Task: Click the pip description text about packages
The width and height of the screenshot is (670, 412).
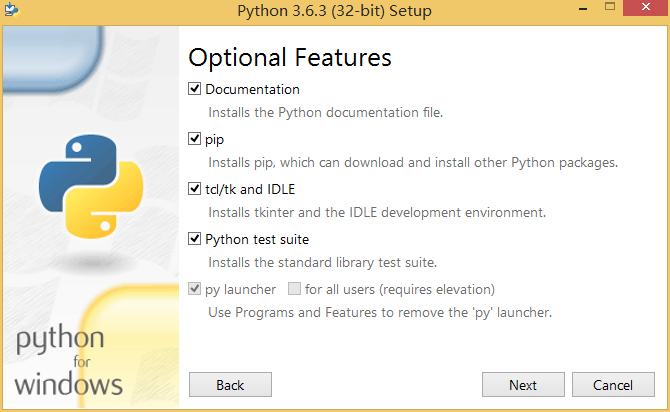Action: [413, 163]
